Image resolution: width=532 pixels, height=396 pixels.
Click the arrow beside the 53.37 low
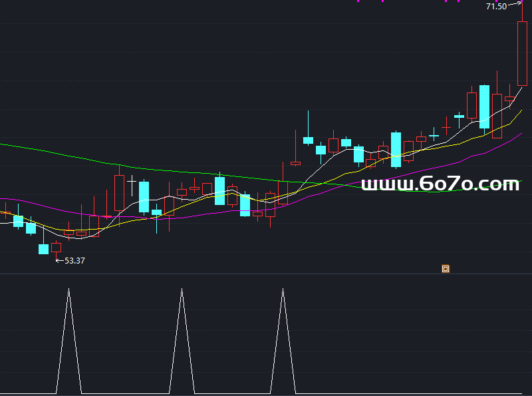click(59, 260)
